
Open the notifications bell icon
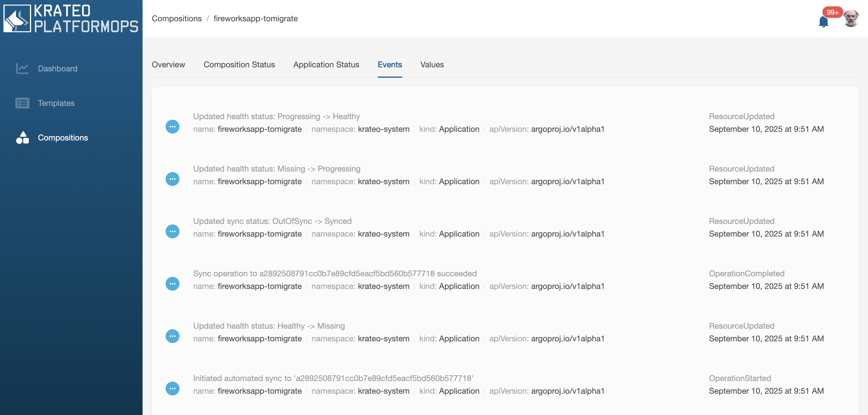click(x=823, y=22)
